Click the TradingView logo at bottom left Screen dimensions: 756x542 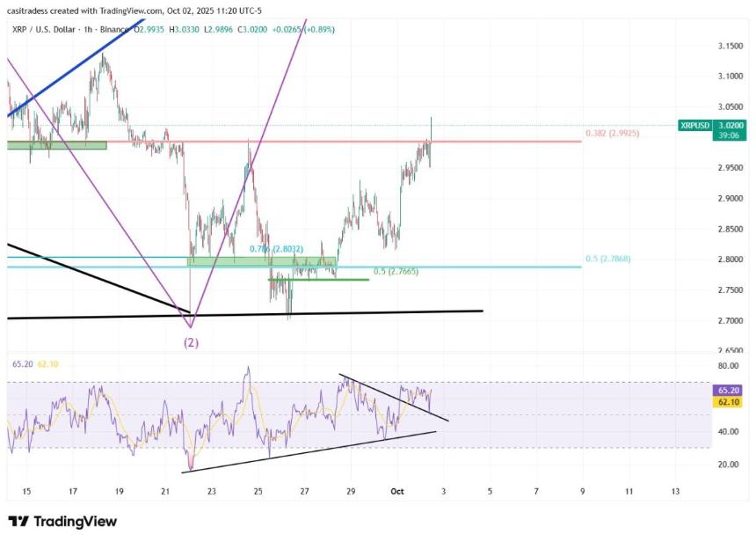click(x=62, y=522)
